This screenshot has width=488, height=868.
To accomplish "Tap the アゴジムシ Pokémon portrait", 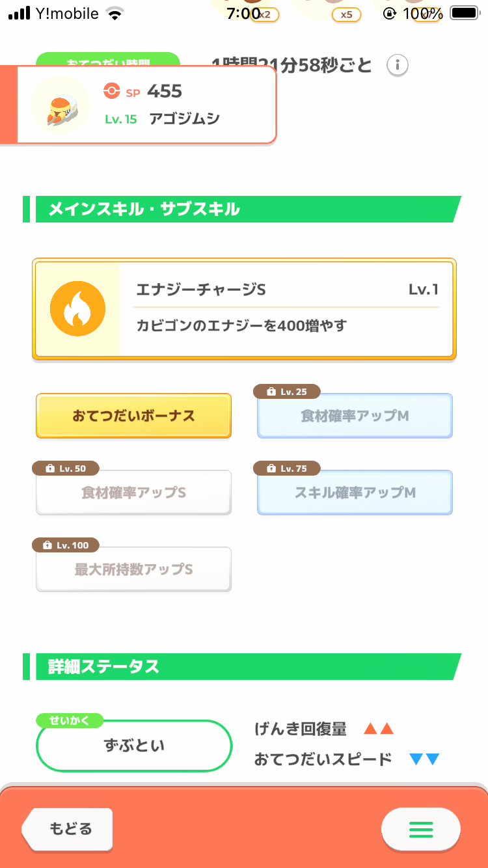I will tap(61, 105).
